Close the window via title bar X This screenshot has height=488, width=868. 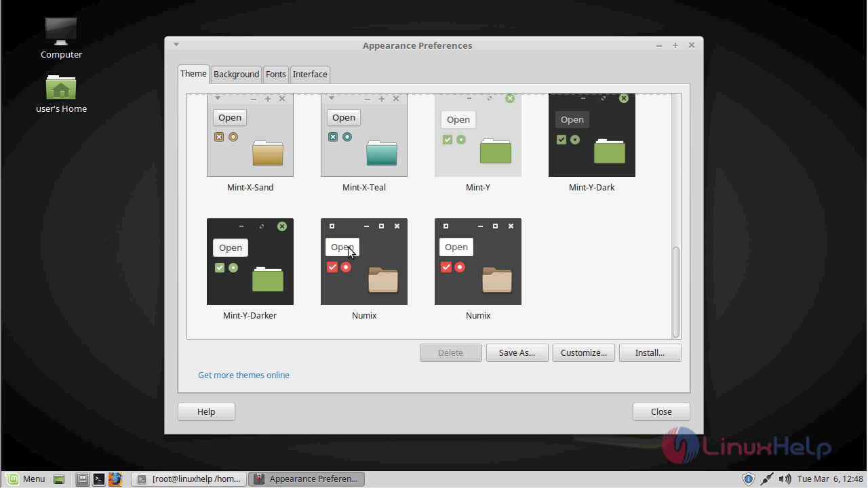[692, 45]
